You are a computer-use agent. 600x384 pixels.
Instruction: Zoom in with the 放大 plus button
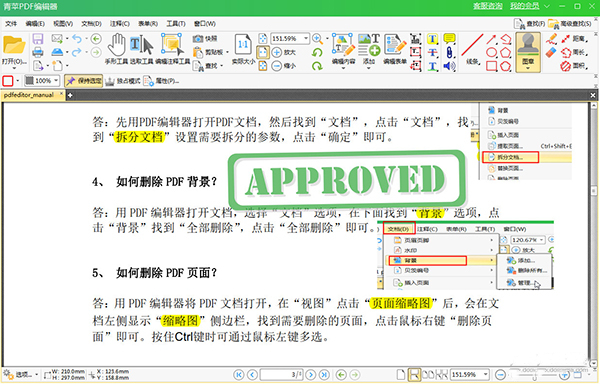(284, 52)
